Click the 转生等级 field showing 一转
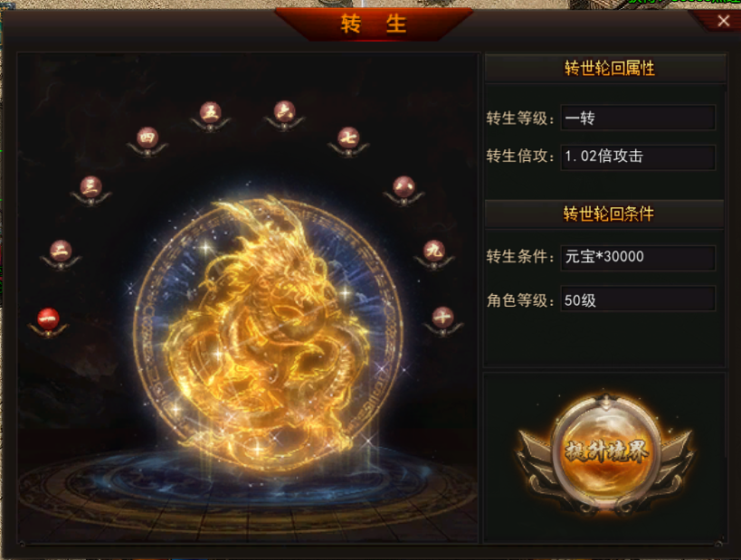741x560 pixels. tap(638, 118)
